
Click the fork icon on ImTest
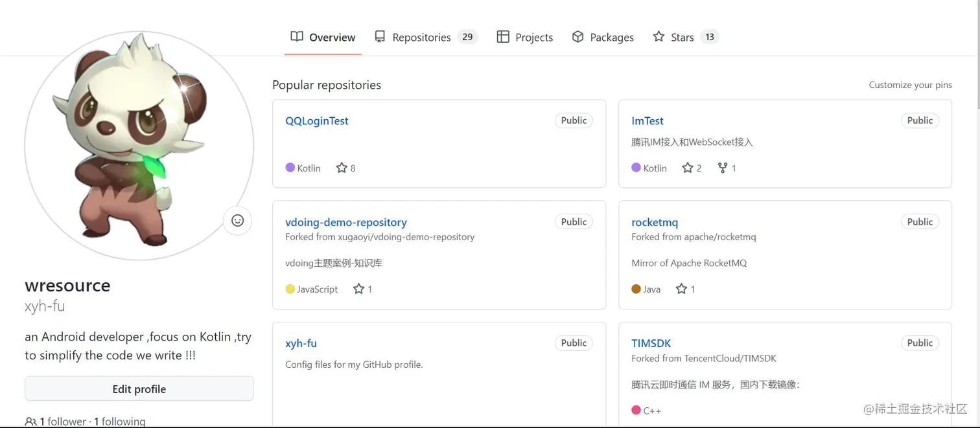click(x=723, y=168)
